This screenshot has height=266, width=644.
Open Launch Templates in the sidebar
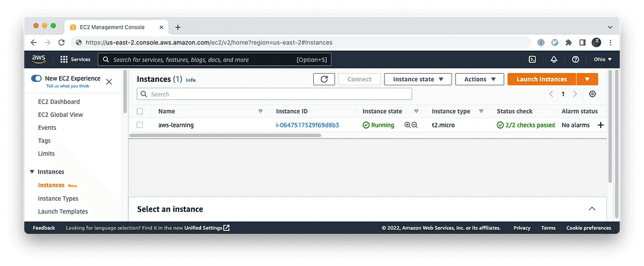pyautogui.click(x=63, y=212)
